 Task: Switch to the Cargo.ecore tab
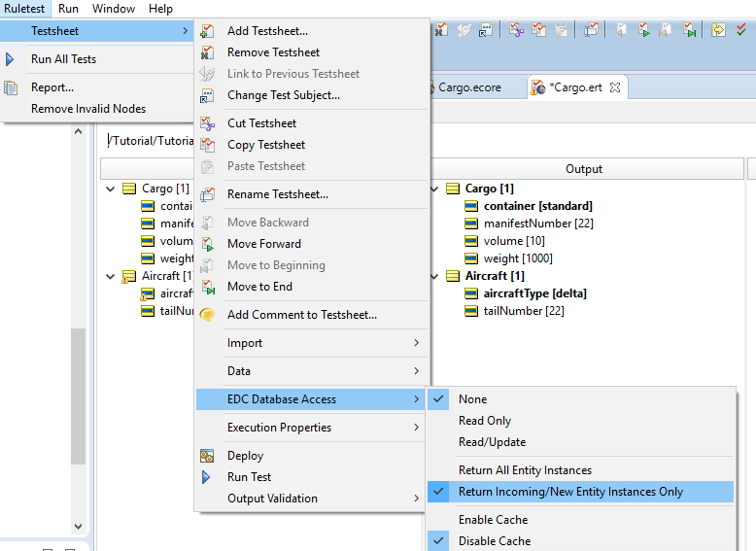(x=469, y=87)
